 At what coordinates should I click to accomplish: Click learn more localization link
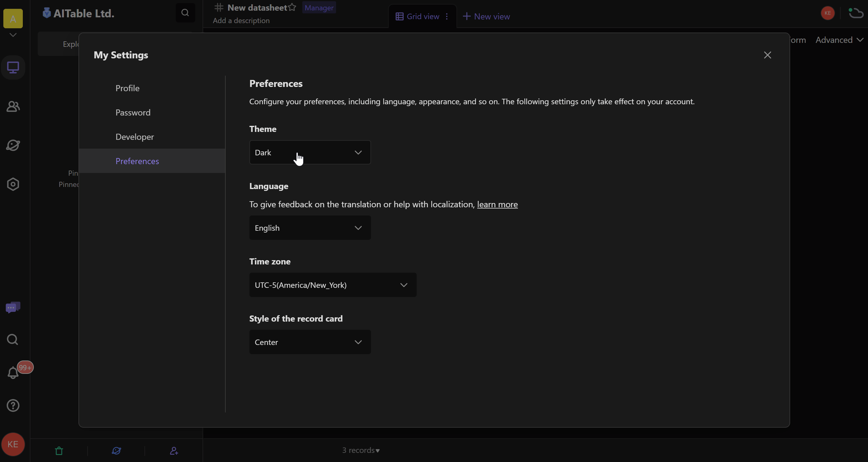coord(497,204)
